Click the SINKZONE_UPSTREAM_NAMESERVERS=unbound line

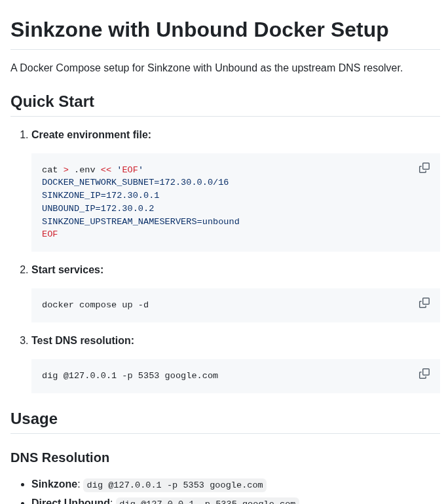click(x=141, y=222)
